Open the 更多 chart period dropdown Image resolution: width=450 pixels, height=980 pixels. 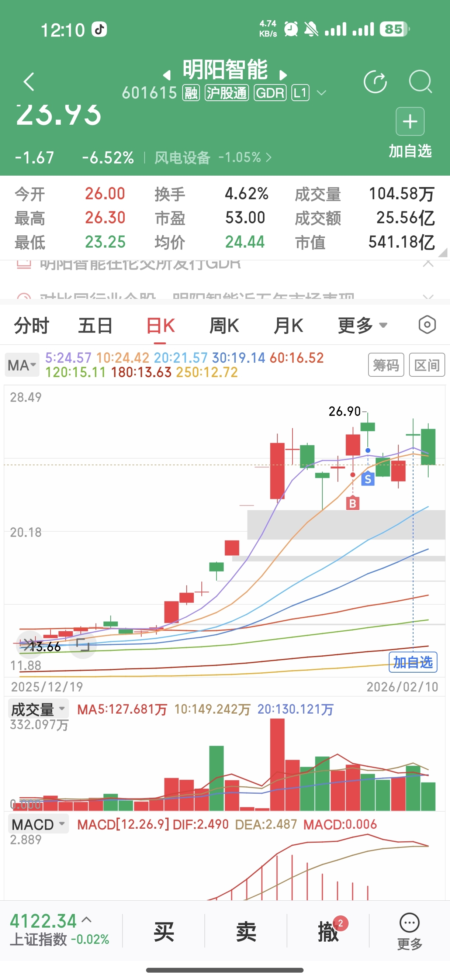363,326
